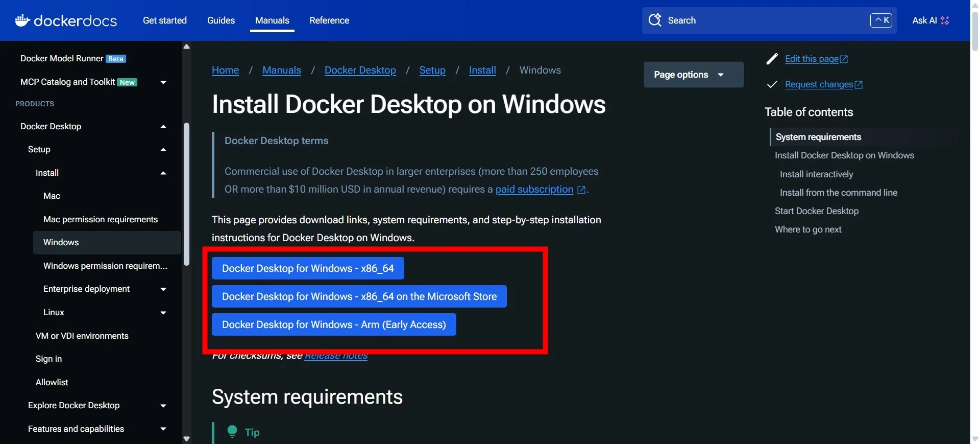
Task: Click the Ctrl K shortcut badge
Action: (x=881, y=20)
